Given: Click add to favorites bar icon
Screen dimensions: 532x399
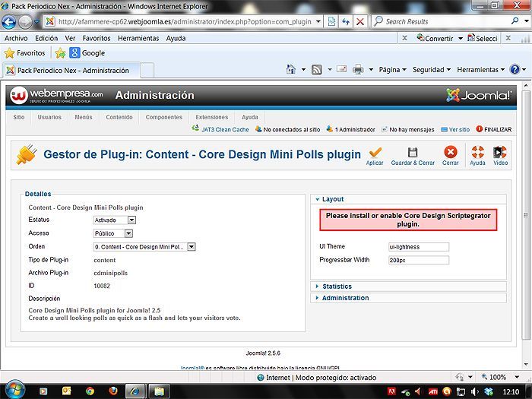Looking at the screenshot, I should pyautogui.click(x=60, y=53).
